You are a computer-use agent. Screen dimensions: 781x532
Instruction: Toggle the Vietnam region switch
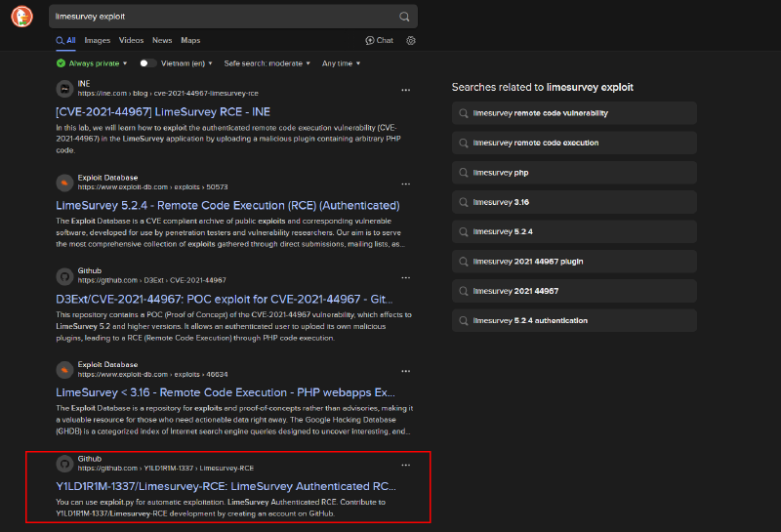click(147, 63)
